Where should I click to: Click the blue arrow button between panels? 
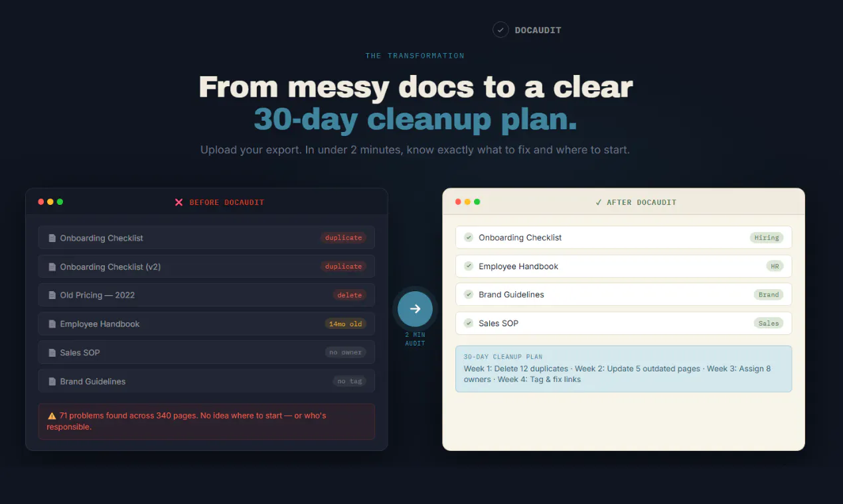tap(415, 308)
